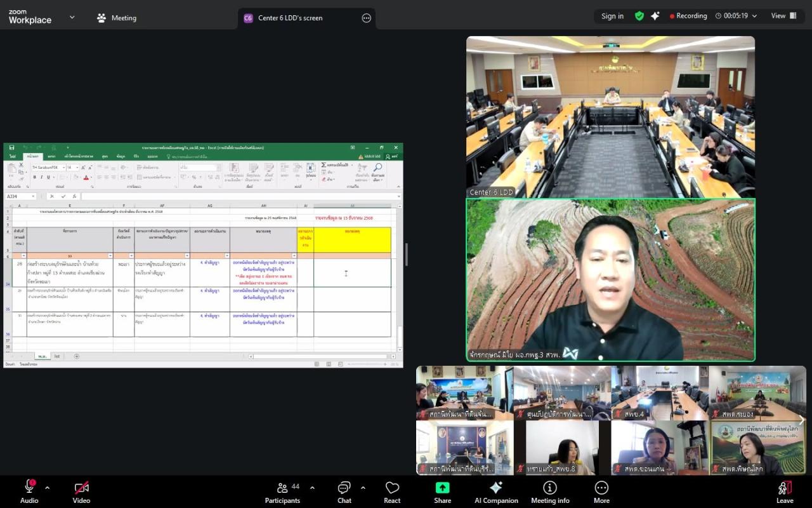
Task: Click the Recording indicator
Action: (688, 16)
